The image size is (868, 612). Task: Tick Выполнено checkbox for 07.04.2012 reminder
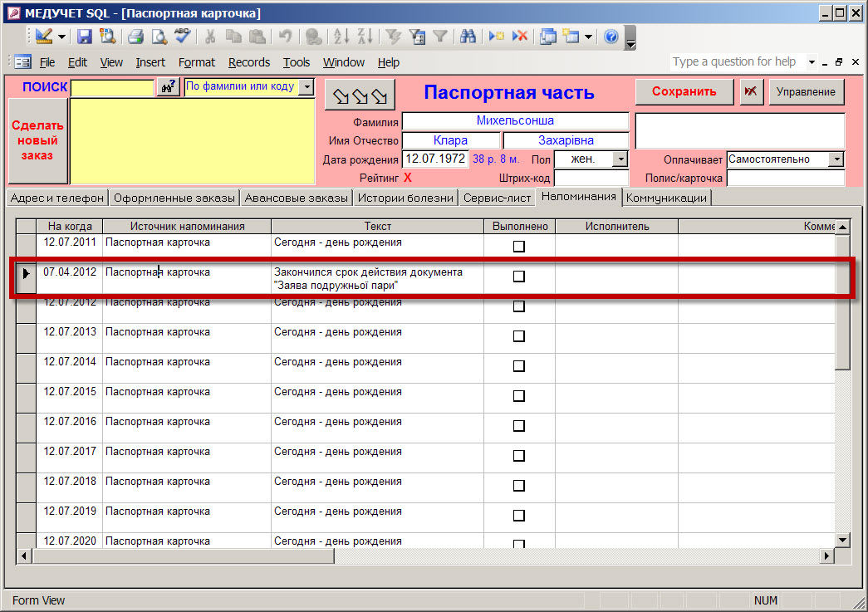point(519,277)
